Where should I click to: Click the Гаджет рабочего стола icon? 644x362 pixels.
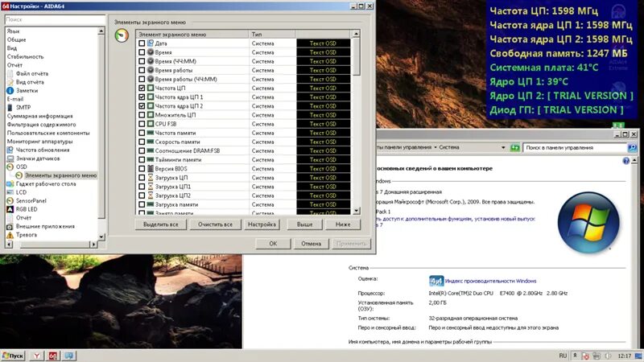(x=10, y=184)
